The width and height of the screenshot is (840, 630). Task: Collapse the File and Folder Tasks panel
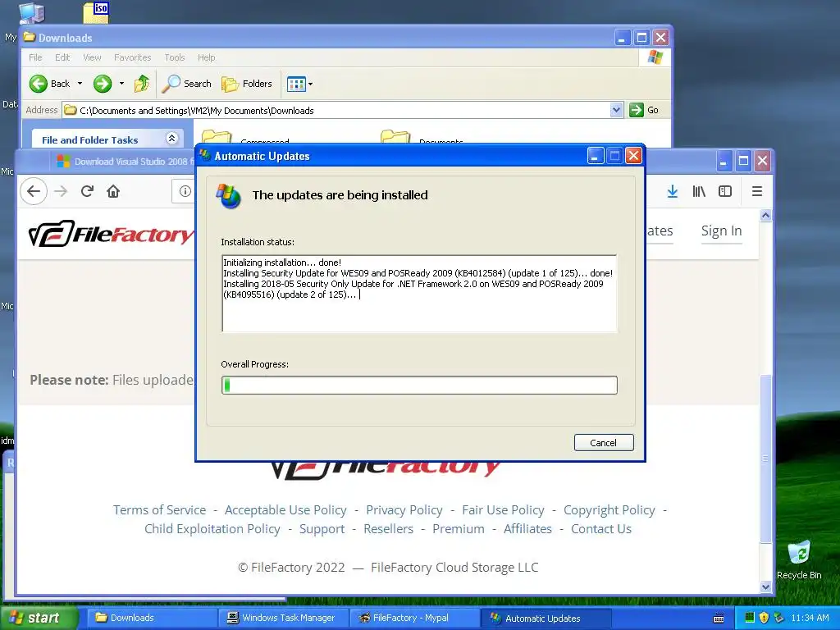171,139
